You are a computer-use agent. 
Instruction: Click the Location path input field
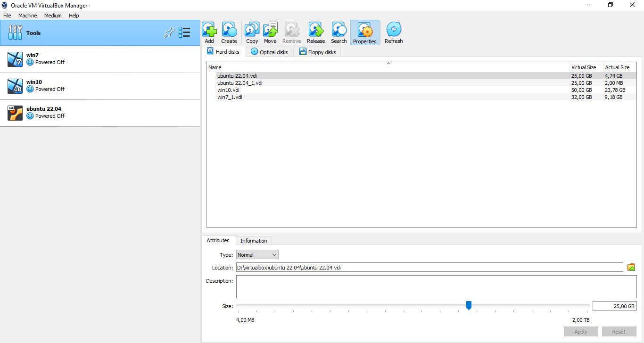click(429, 268)
